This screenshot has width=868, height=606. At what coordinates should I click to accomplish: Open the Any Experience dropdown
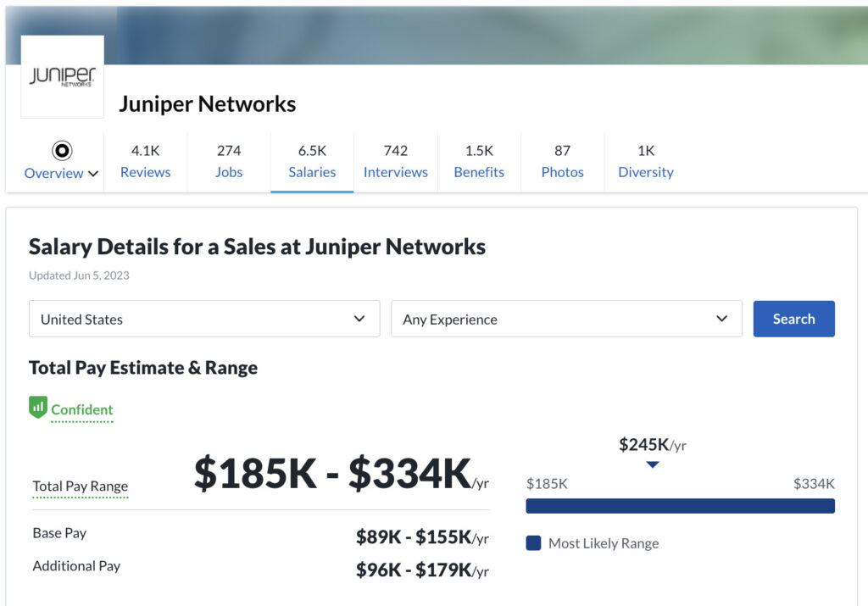click(x=566, y=319)
